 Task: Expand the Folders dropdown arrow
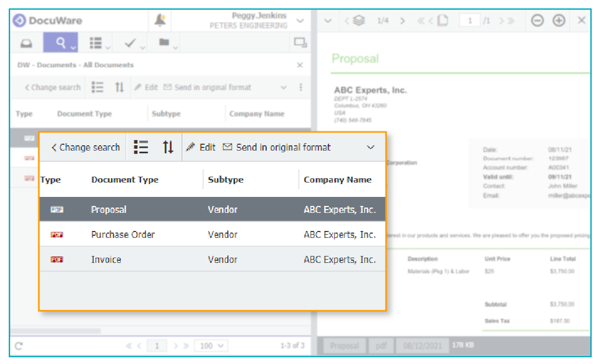tap(176, 47)
